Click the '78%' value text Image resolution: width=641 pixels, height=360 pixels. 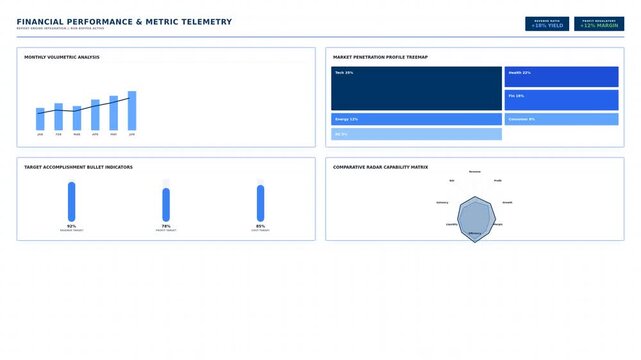click(166, 226)
